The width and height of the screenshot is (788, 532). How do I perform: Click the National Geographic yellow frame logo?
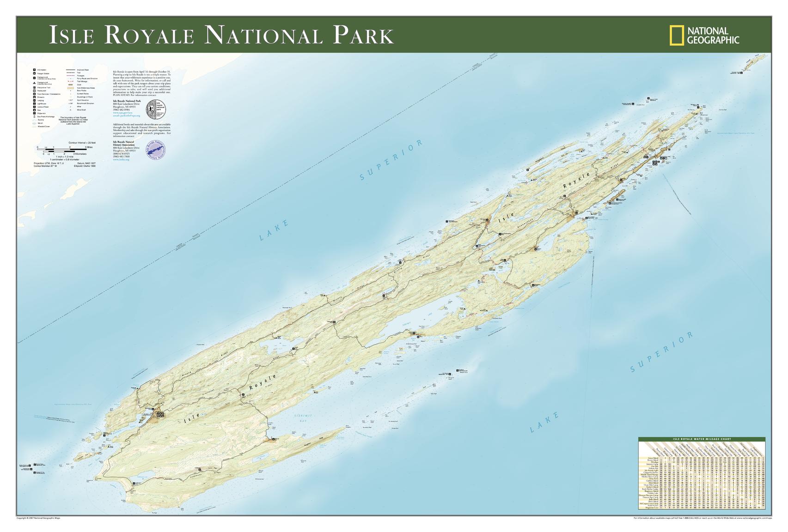point(677,36)
